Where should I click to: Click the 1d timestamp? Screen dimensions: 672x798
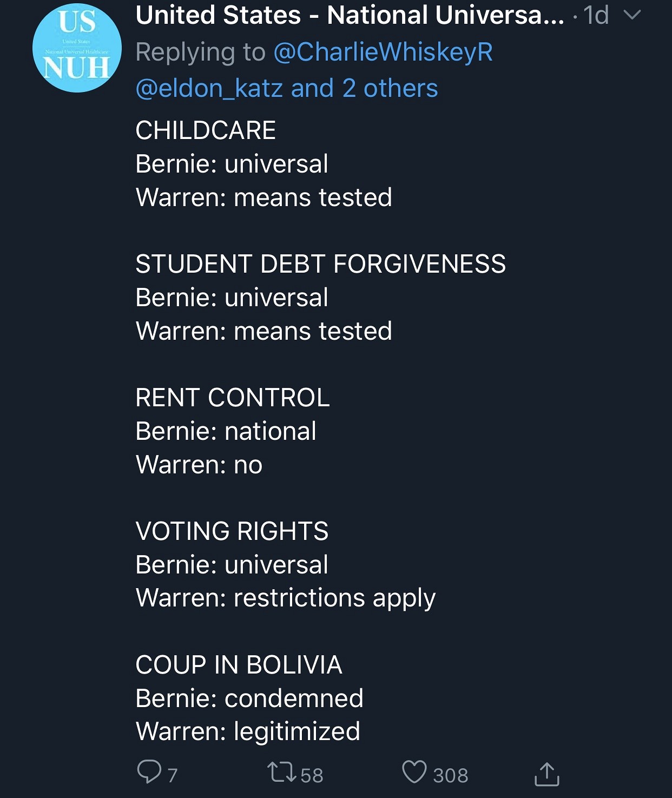[x=596, y=15]
